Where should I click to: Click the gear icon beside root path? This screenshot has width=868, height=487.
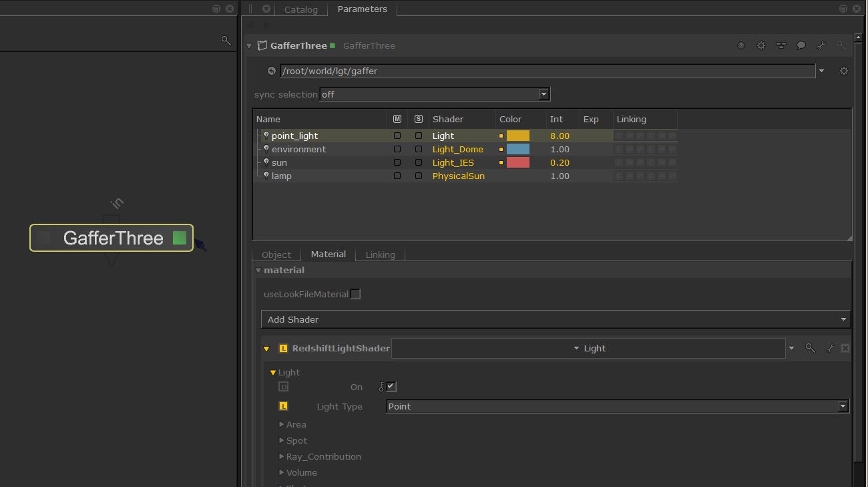pyautogui.click(x=843, y=71)
